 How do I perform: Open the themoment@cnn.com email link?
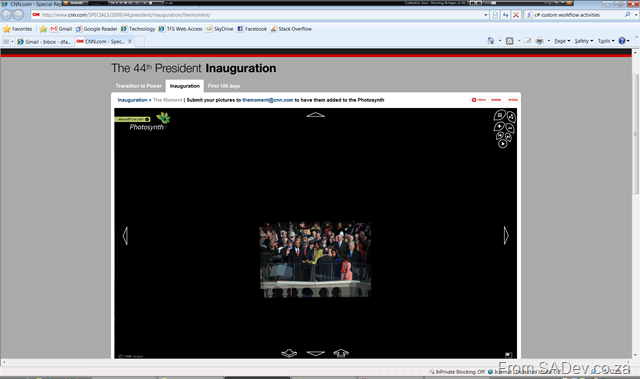[268, 100]
